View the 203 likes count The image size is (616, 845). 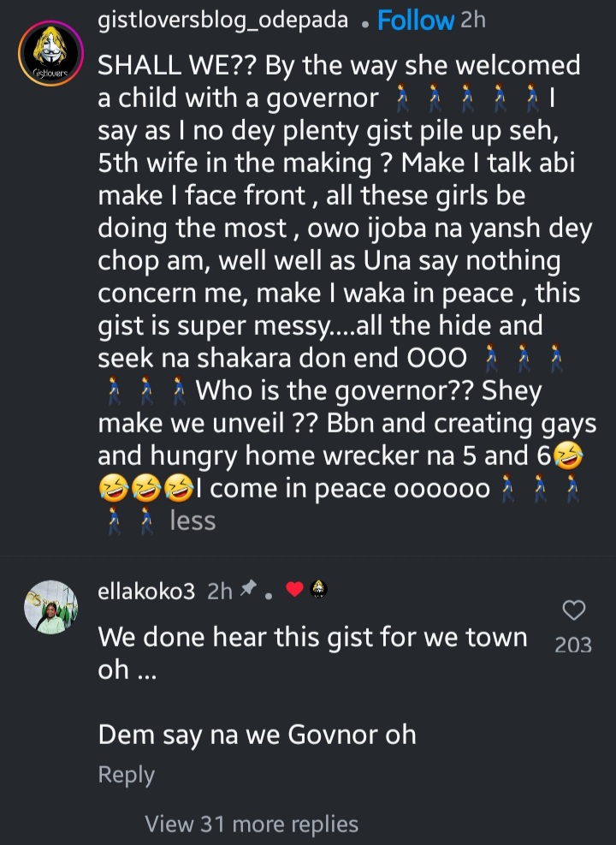[x=573, y=645]
